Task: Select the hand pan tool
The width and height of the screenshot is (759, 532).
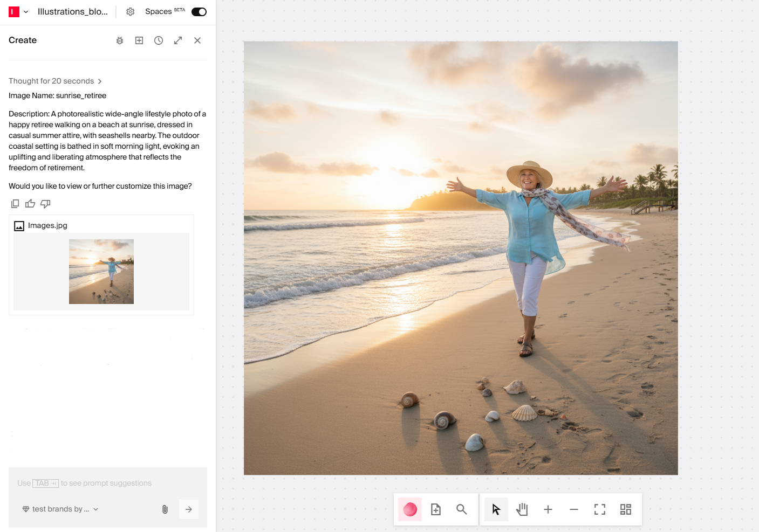Action: 522,509
